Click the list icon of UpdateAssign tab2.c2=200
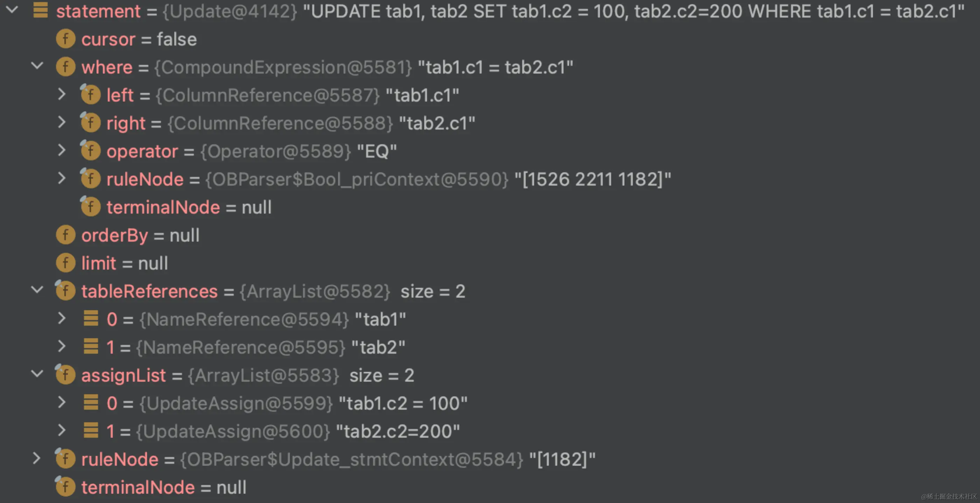The width and height of the screenshot is (980, 503). (91, 430)
